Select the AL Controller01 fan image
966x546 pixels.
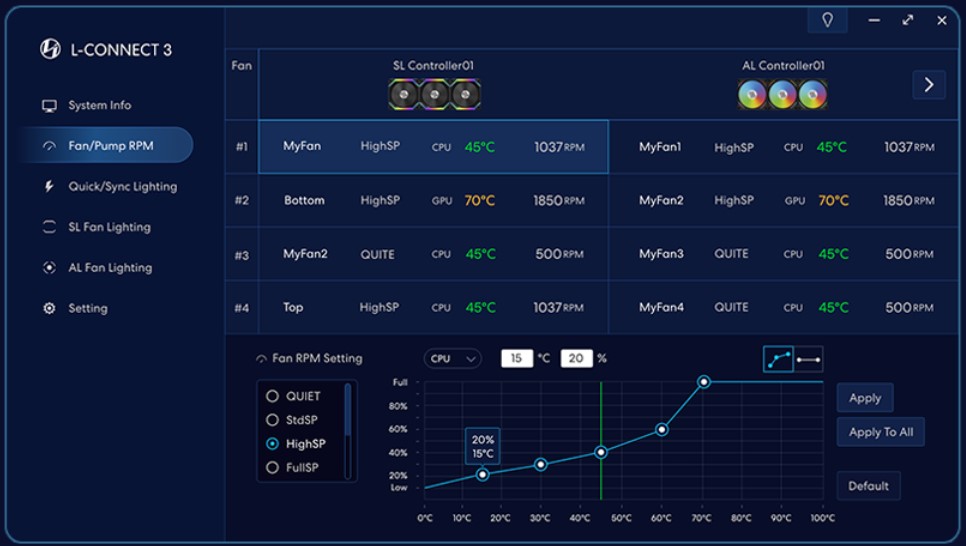782,95
